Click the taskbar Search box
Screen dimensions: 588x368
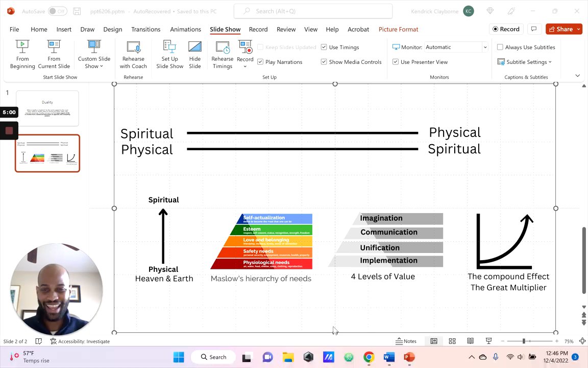[x=213, y=357]
